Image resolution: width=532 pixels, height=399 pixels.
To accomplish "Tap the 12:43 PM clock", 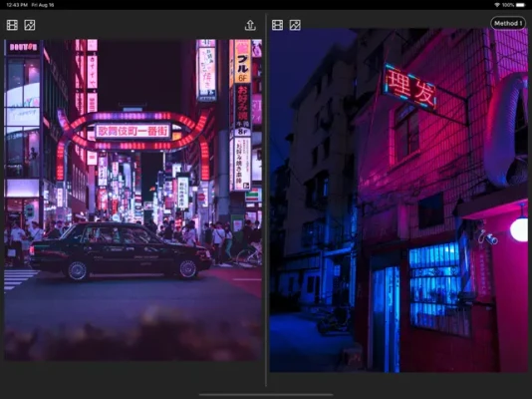I will tap(17, 5).
